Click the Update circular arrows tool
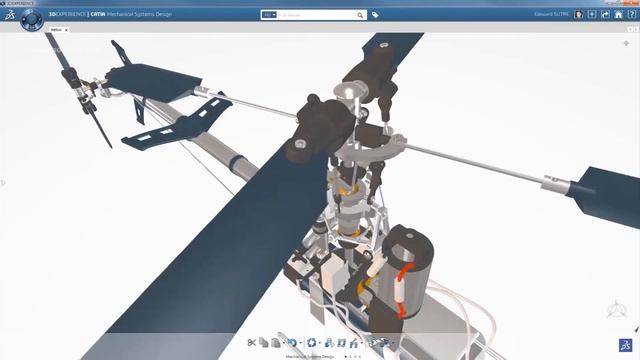Viewport: 640px width, 360px height. pos(311,343)
